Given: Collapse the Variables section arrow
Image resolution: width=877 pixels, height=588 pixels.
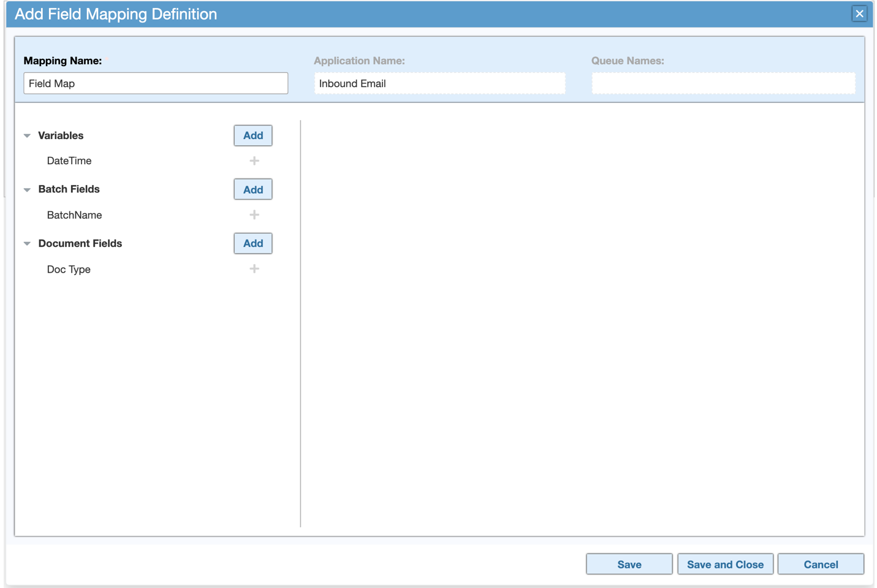Looking at the screenshot, I should [27, 136].
